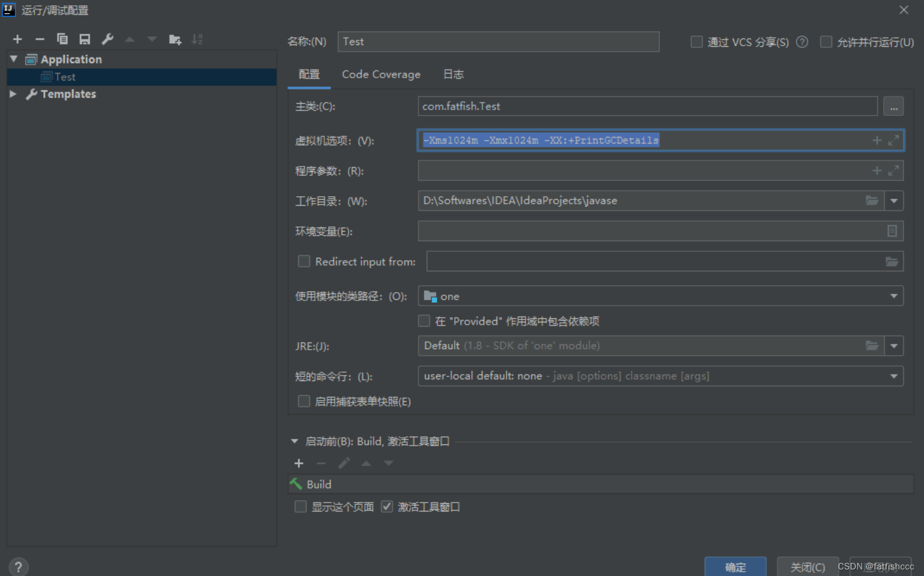924x576 pixels.
Task: Browse main class with ellipsis button
Action: (x=893, y=107)
